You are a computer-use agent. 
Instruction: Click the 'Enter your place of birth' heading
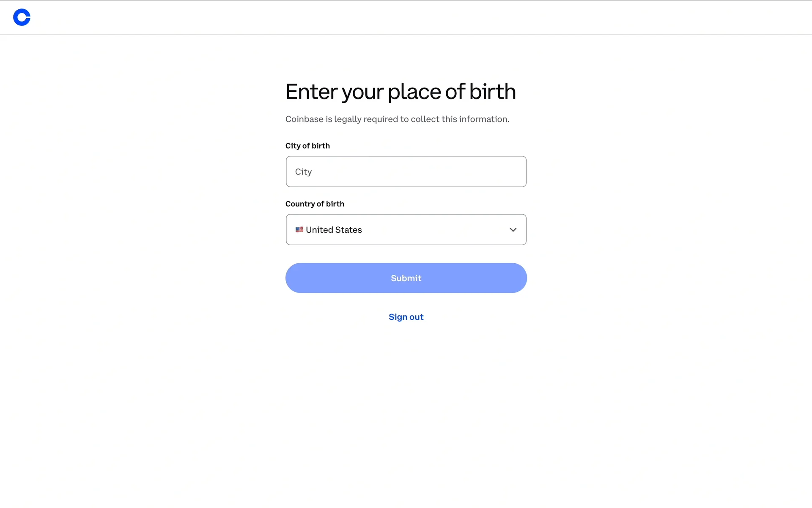pos(400,91)
